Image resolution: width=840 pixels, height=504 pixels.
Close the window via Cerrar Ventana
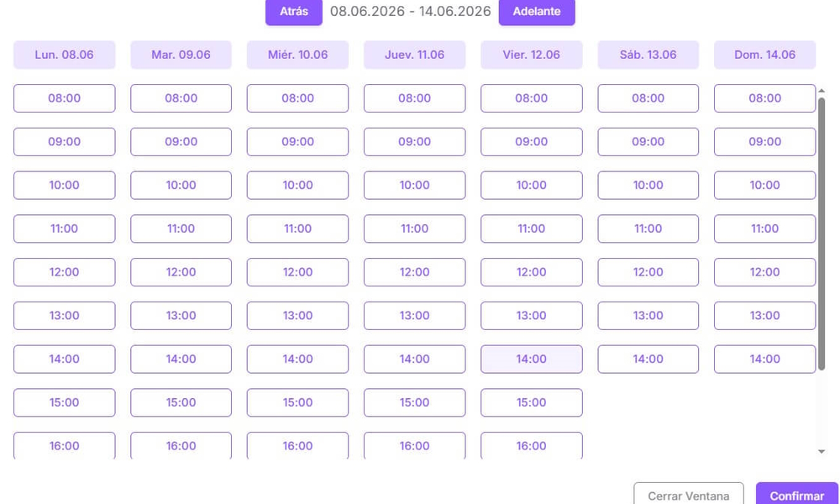[689, 496]
